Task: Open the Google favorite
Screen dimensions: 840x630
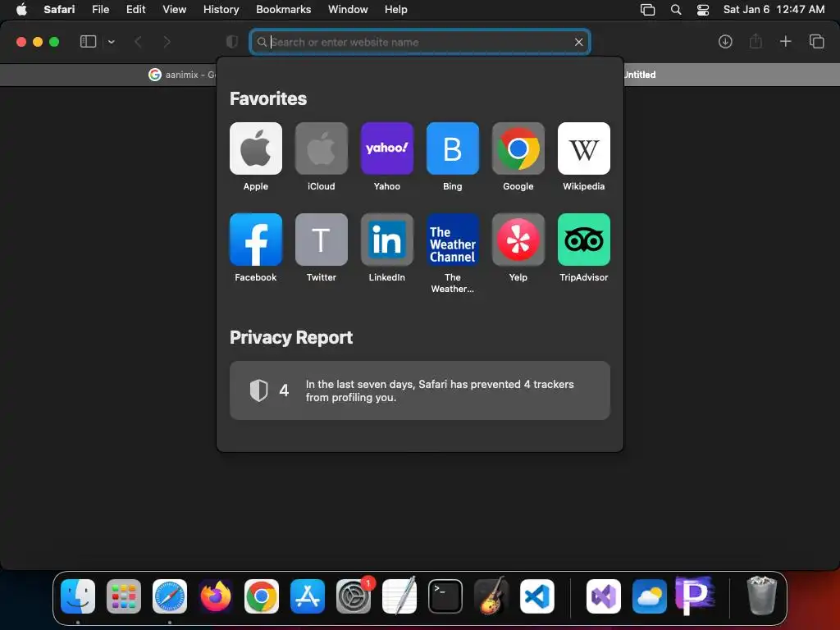Action: tap(518, 148)
